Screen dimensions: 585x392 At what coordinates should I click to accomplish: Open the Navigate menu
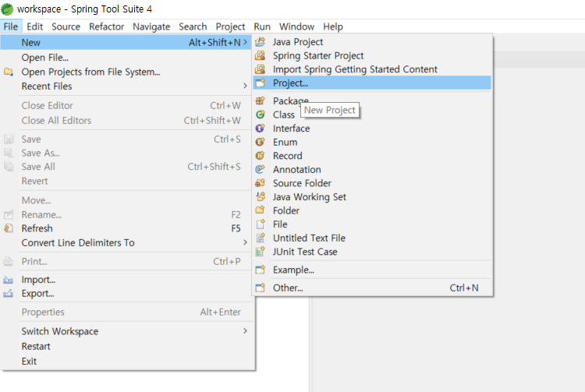(x=151, y=26)
